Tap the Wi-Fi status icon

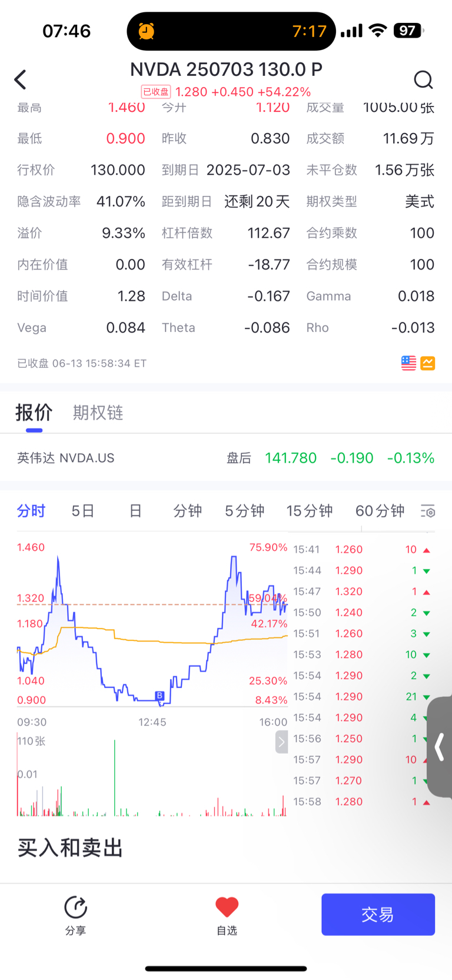pyautogui.click(x=377, y=31)
